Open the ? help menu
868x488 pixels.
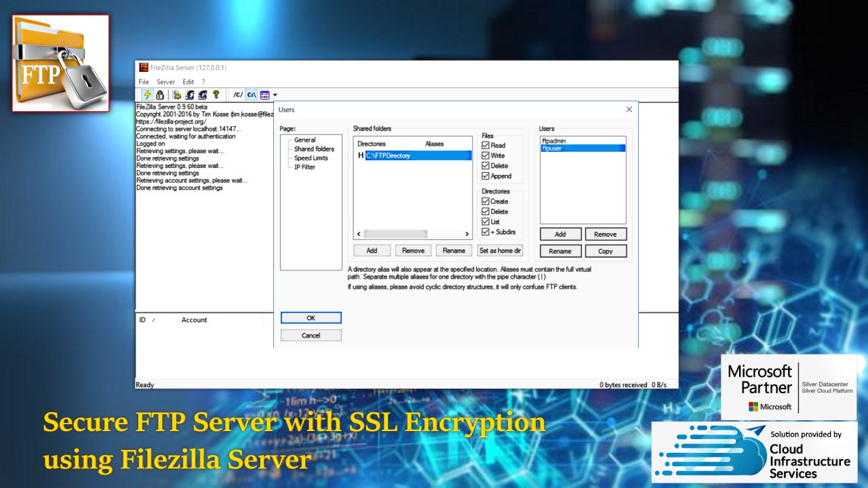[203, 82]
